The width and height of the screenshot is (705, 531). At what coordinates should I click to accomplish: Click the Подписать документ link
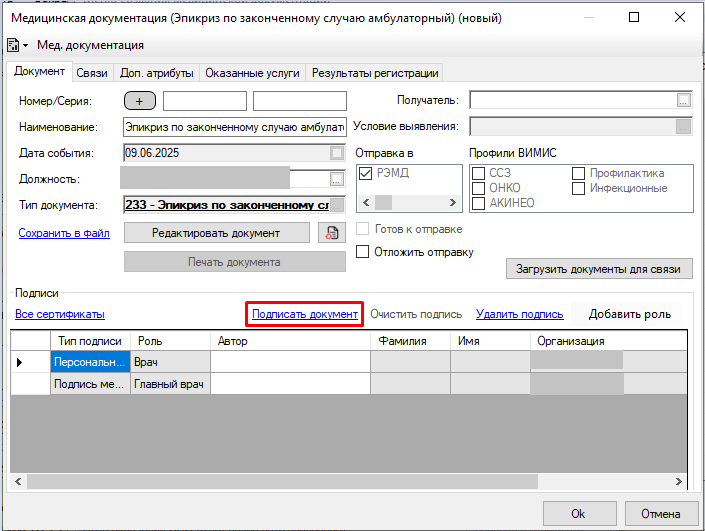304,314
